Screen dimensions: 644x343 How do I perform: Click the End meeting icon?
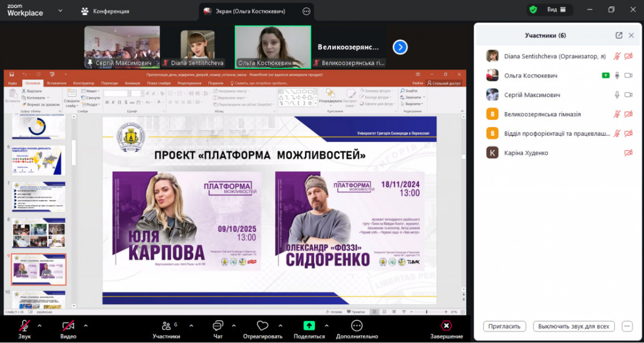click(x=446, y=325)
